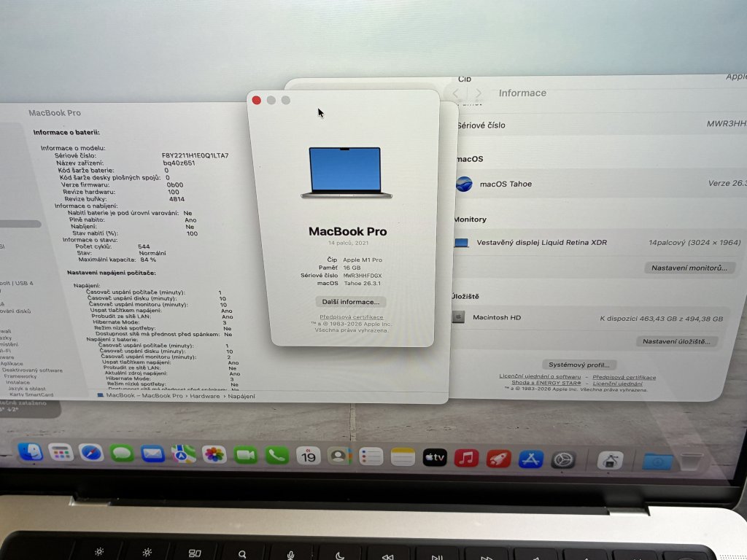Click serial number "MWR3HHFDGX" in About window

(x=363, y=275)
